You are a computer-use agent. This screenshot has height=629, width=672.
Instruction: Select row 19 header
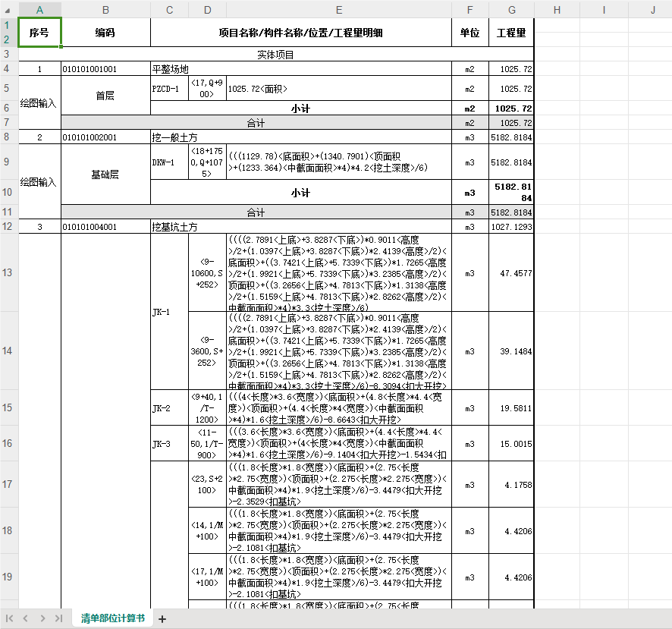(8, 577)
